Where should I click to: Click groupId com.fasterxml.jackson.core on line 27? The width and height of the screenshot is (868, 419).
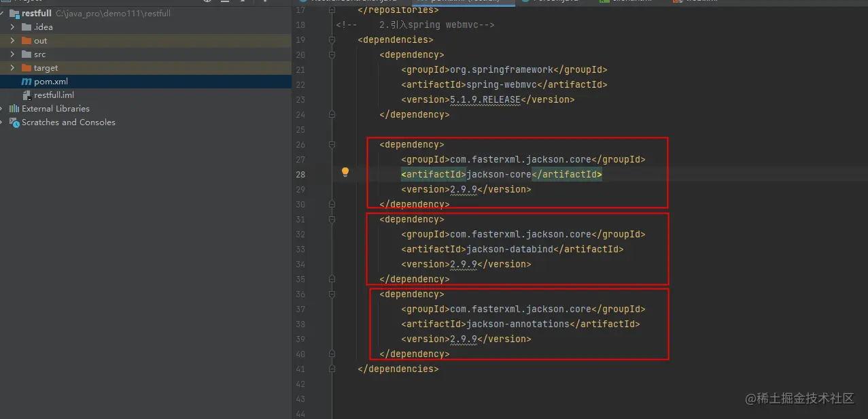coord(521,159)
